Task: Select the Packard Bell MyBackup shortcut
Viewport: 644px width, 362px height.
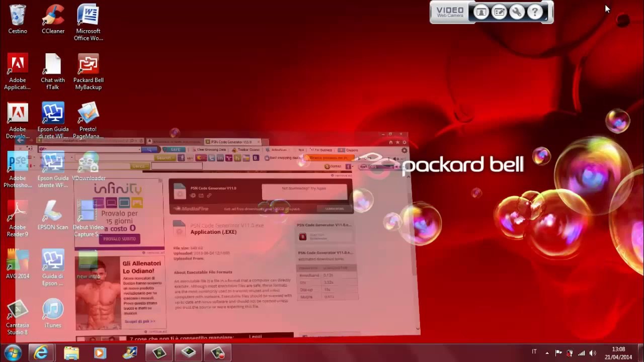Action: (x=88, y=72)
